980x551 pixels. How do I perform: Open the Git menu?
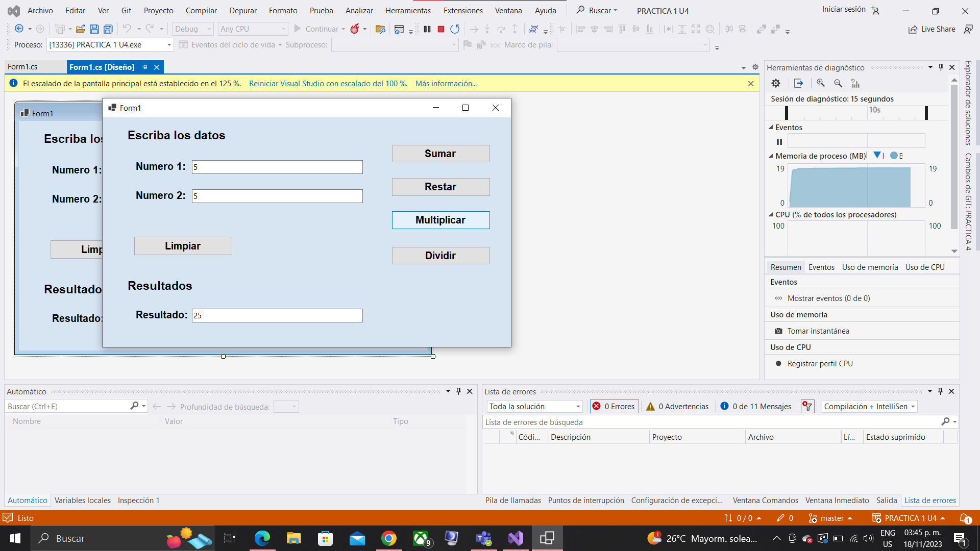126,10
